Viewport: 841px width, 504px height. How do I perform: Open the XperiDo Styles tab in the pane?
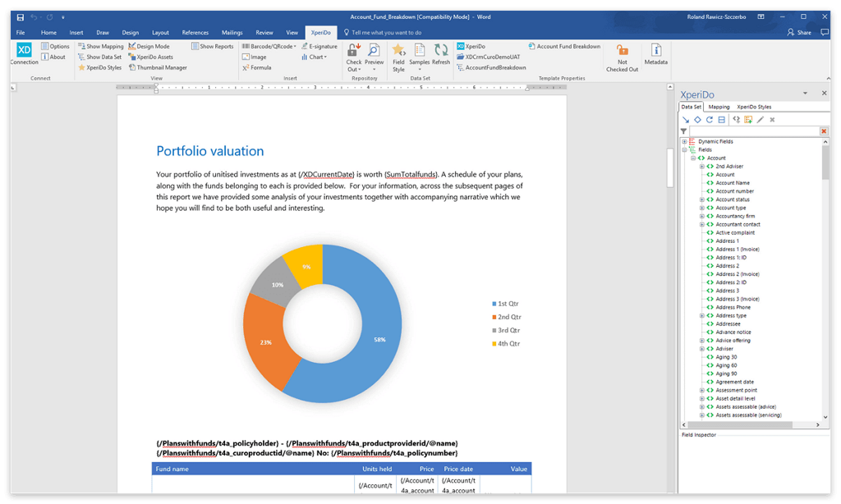(x=754, y=107)
